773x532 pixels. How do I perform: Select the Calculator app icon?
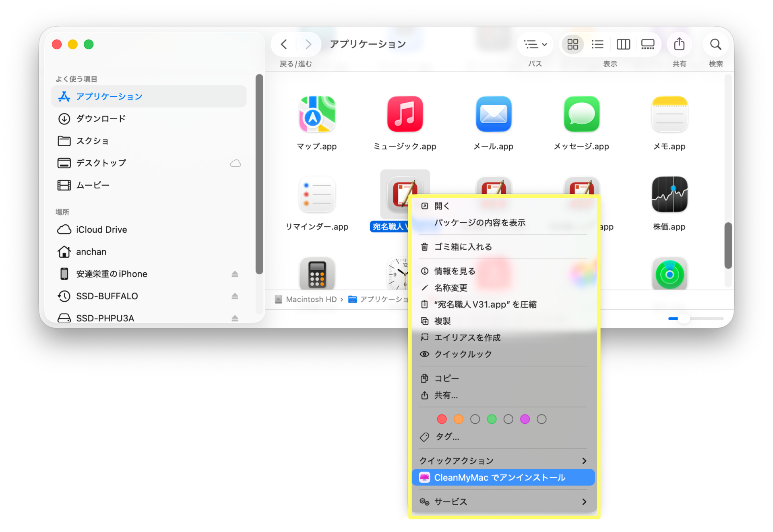coord(317,274)
